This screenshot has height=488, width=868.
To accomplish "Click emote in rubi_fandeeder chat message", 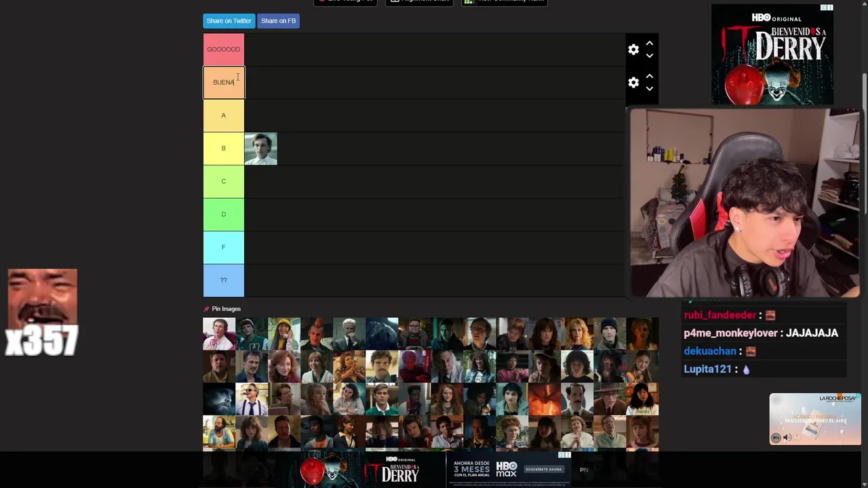I will pyautogui.click(x=770, y=315).
